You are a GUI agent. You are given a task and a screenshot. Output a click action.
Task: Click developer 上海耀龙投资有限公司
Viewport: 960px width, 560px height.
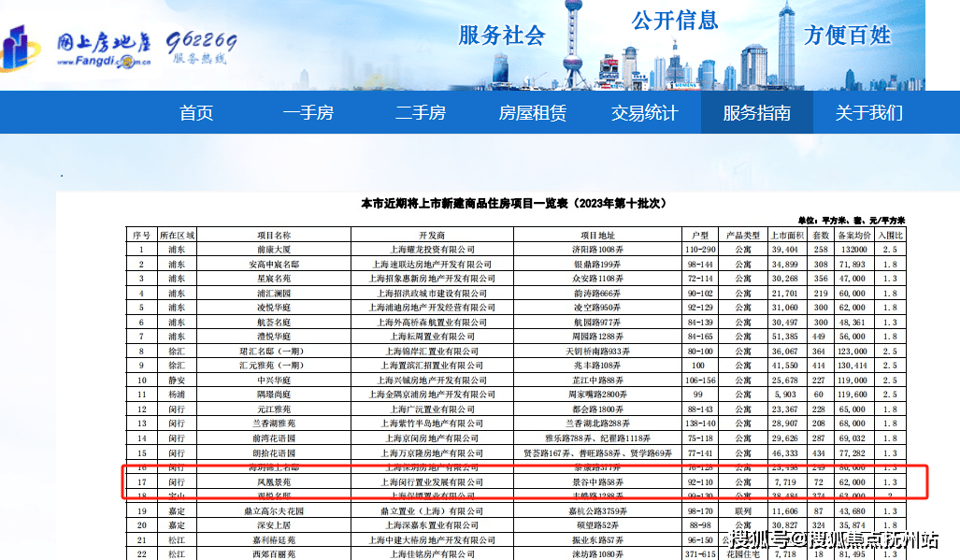[432, 250]
